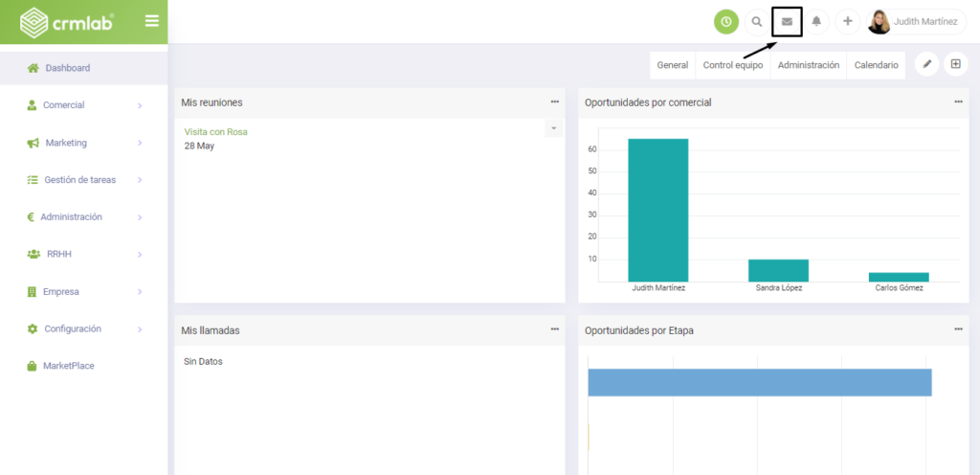Click the green clock icon

coord(726,21)
